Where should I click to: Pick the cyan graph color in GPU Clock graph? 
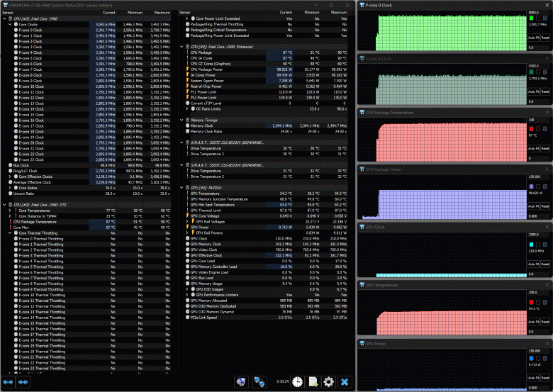pyautogui.click(x=532, y=245)
